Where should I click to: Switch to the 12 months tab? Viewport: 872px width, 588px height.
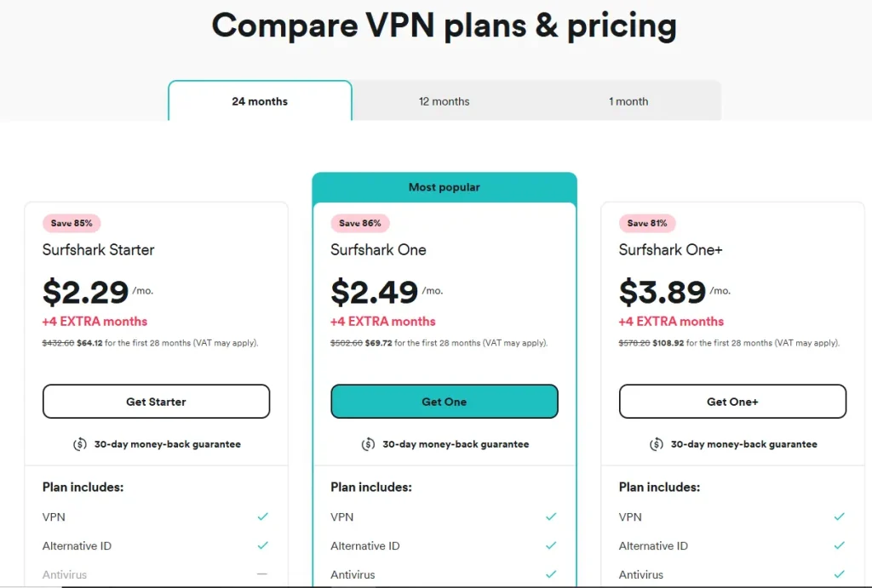(444, 101)
